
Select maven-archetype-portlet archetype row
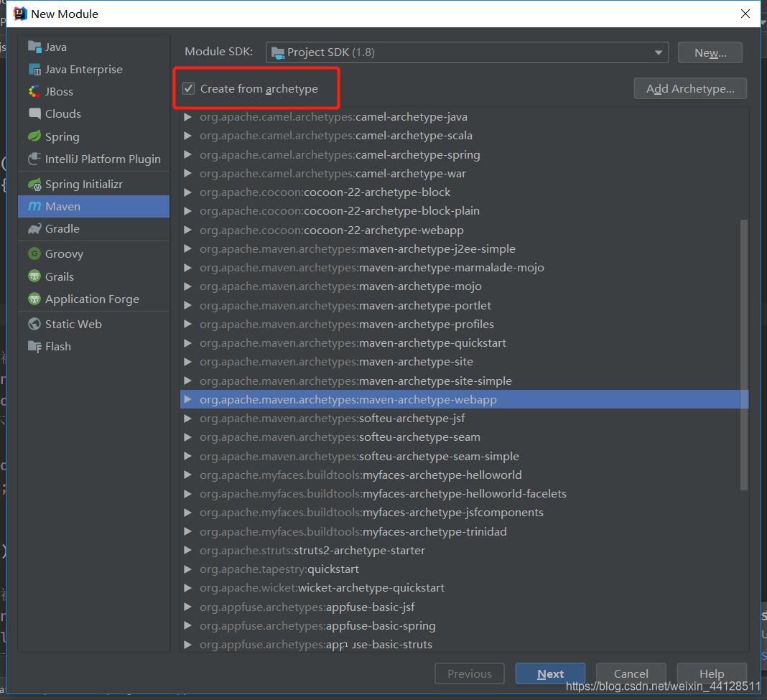[464, 305]
